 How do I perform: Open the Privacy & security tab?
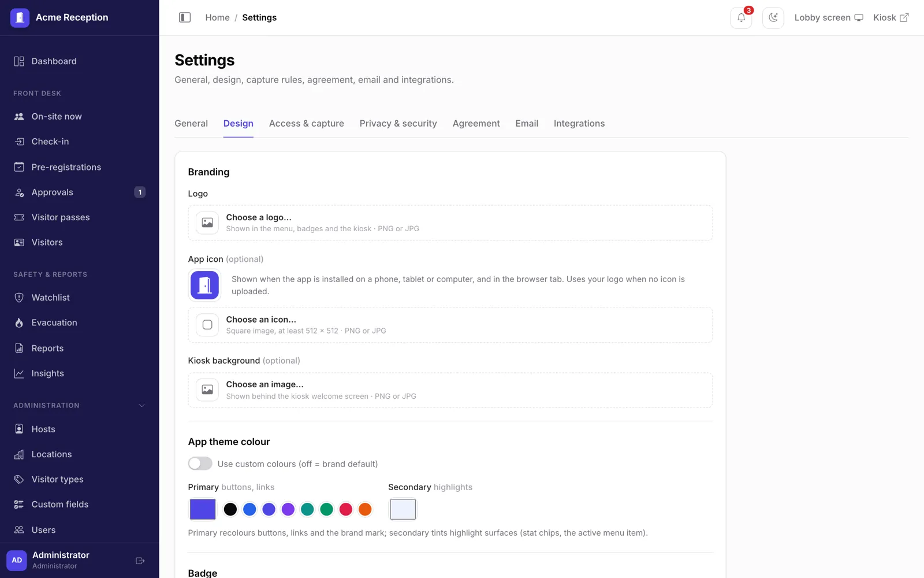point(398,123)
